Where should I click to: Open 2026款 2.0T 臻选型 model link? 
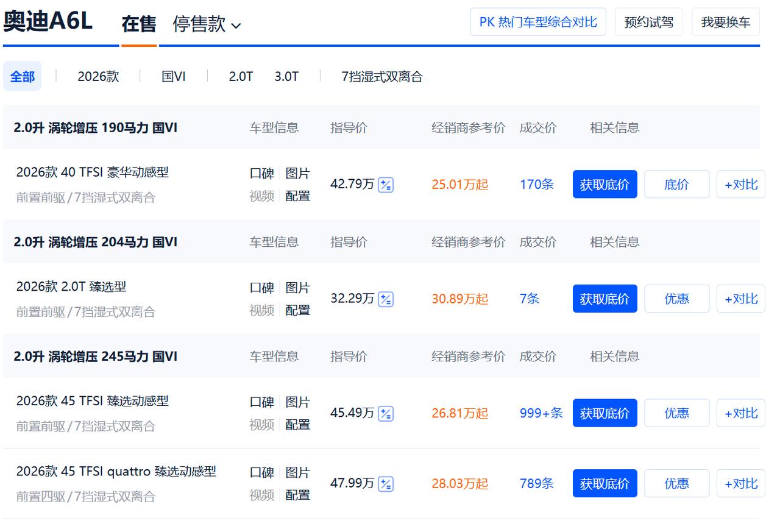pos(71,287)
